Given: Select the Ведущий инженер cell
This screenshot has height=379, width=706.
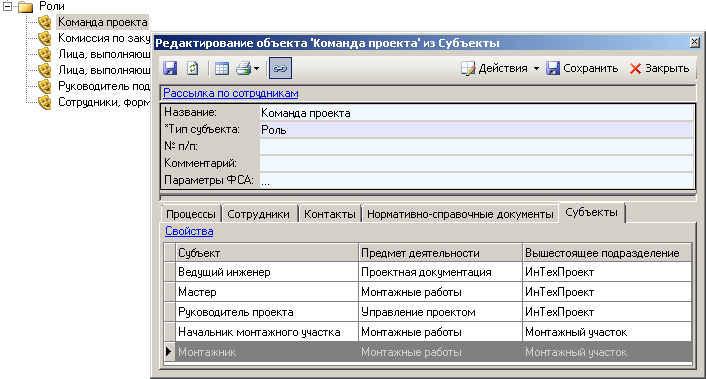Looking at the screenshot, I should pyautogui.click(x=267, y=272).
